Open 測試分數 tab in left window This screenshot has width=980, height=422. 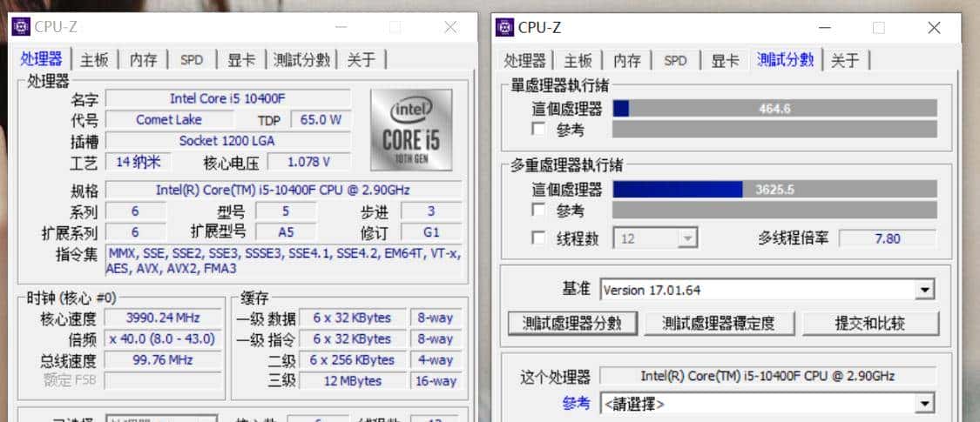(x=301, y=60)
